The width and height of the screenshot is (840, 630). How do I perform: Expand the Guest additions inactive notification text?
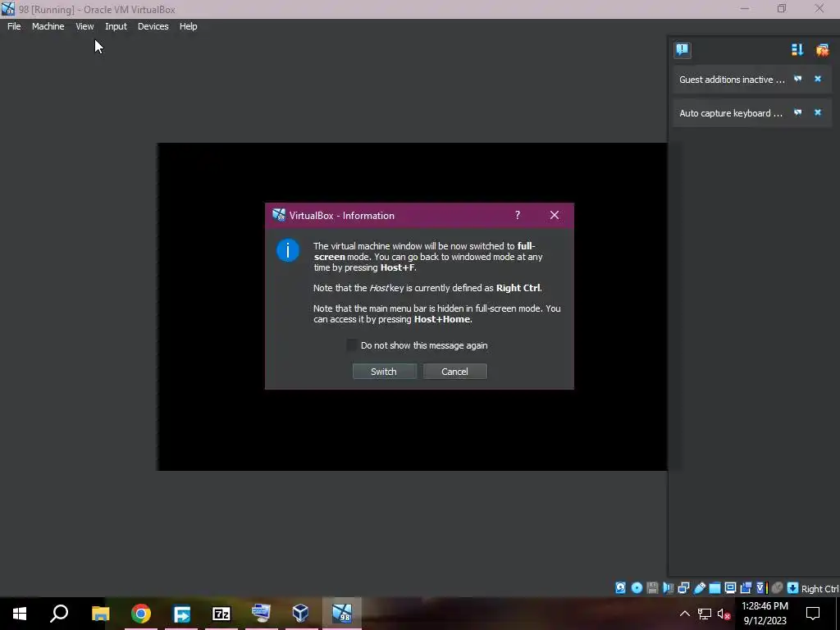coord(732,80)
